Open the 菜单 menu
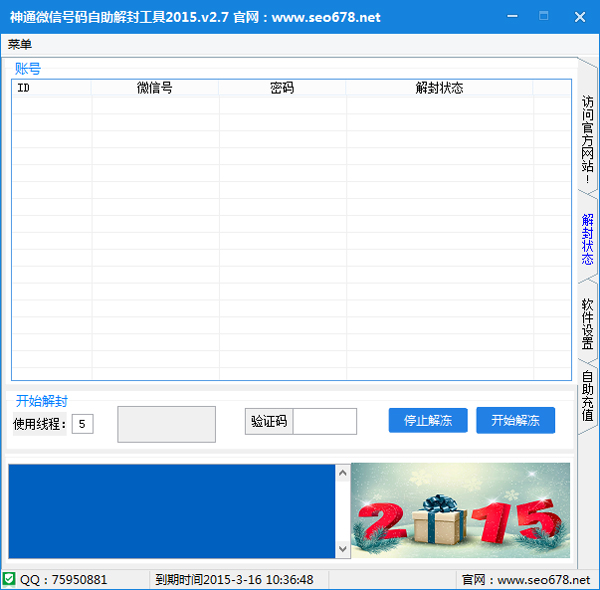The width and height of the screenshot is (600, 590). click(20, 44)
